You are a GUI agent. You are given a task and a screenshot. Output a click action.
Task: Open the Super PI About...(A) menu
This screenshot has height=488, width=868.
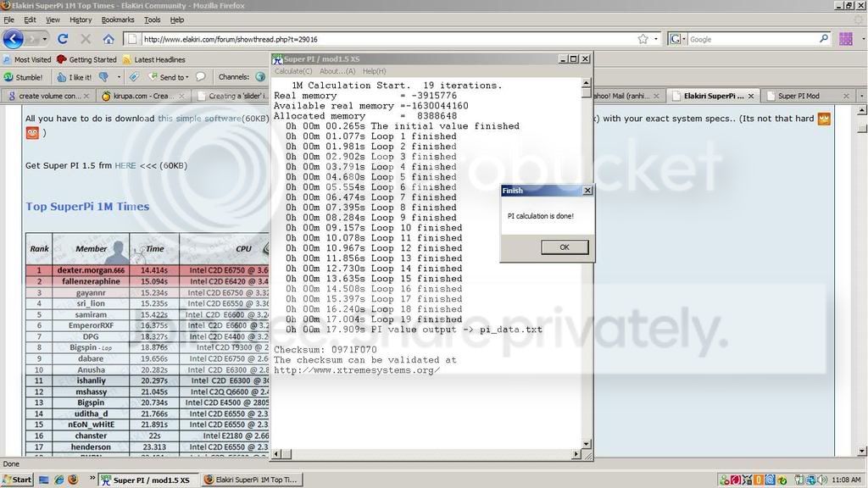337,71
